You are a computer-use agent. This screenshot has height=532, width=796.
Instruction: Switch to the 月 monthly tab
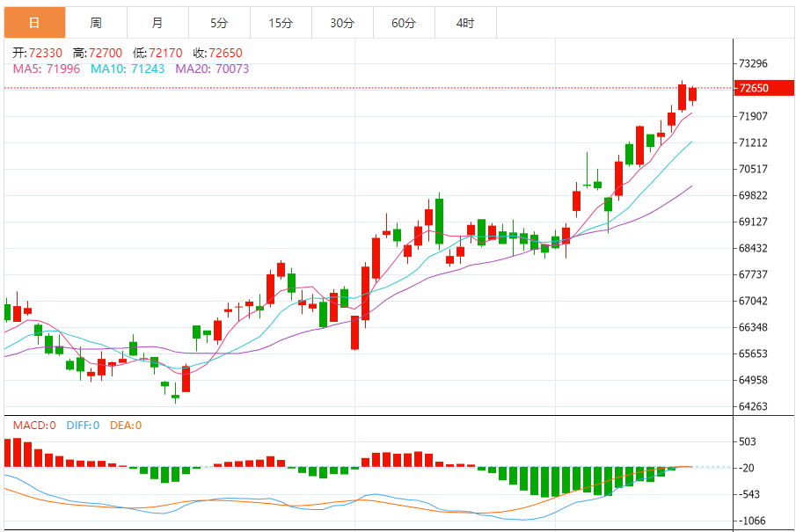[x=157, y=23]
